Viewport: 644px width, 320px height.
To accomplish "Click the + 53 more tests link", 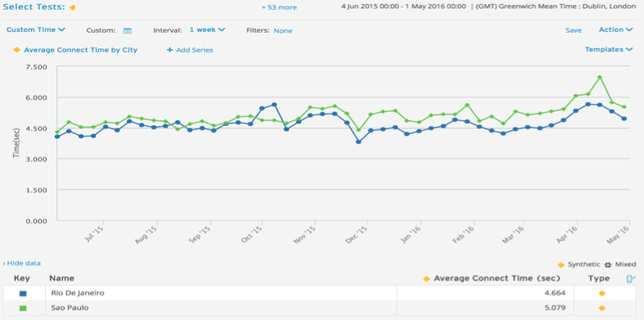I will [x=279, y=7].
